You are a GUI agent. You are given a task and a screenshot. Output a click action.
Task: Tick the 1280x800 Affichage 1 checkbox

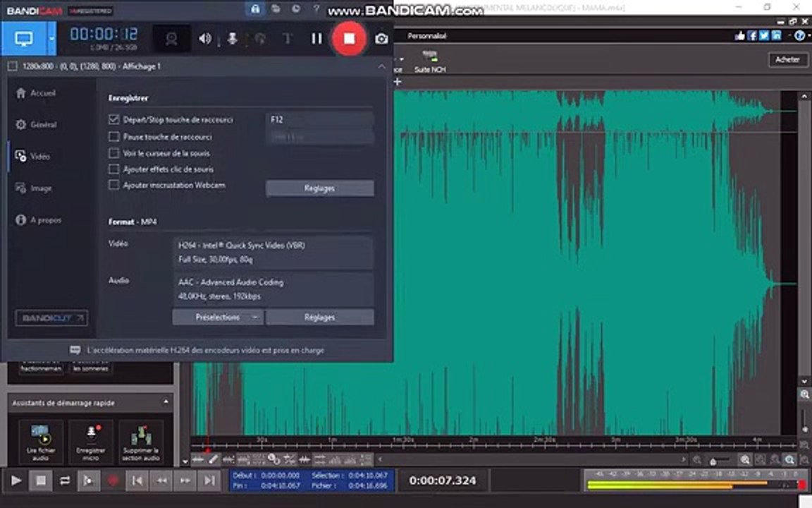coord(13,66)
